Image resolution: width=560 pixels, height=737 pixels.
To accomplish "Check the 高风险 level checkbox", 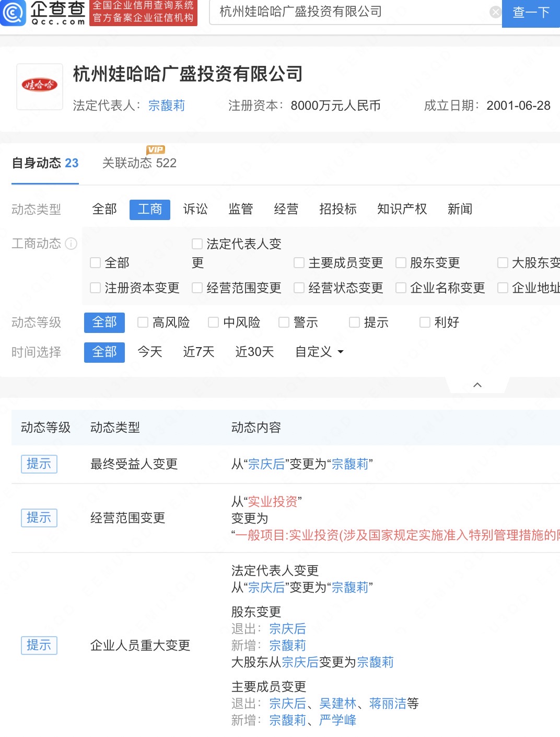I will 143,323.
